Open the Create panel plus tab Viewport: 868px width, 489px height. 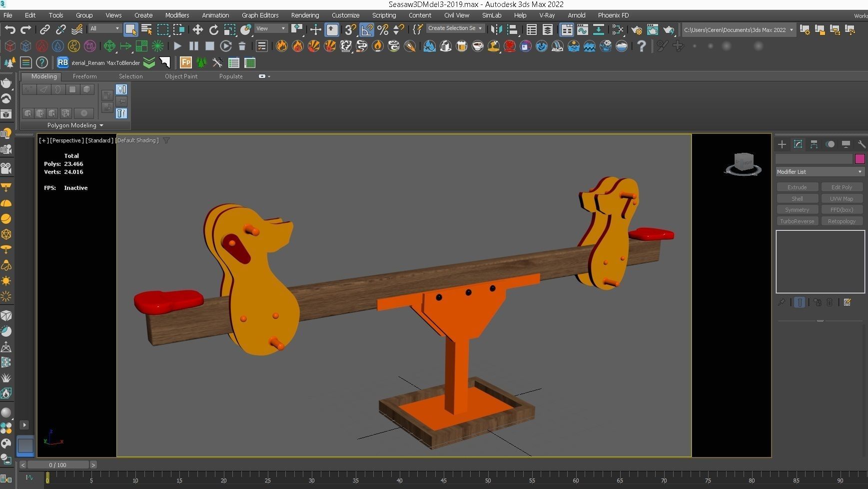coord(782,144)
